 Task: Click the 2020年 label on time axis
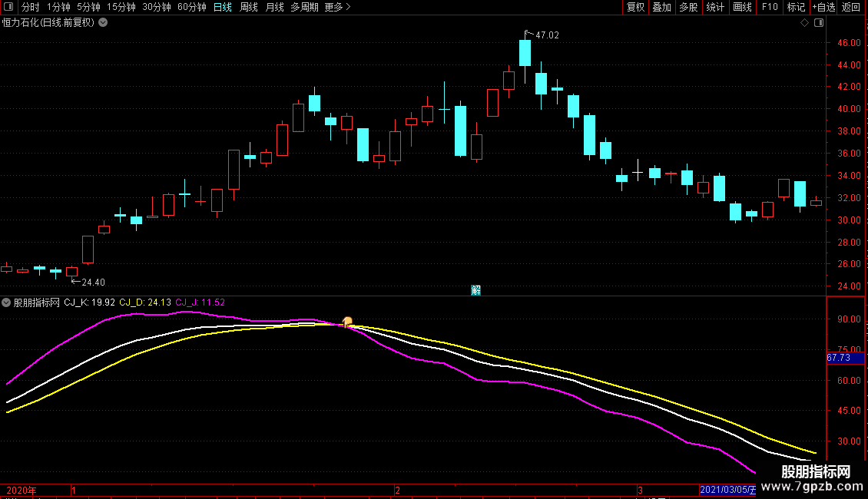click(21, 491)
